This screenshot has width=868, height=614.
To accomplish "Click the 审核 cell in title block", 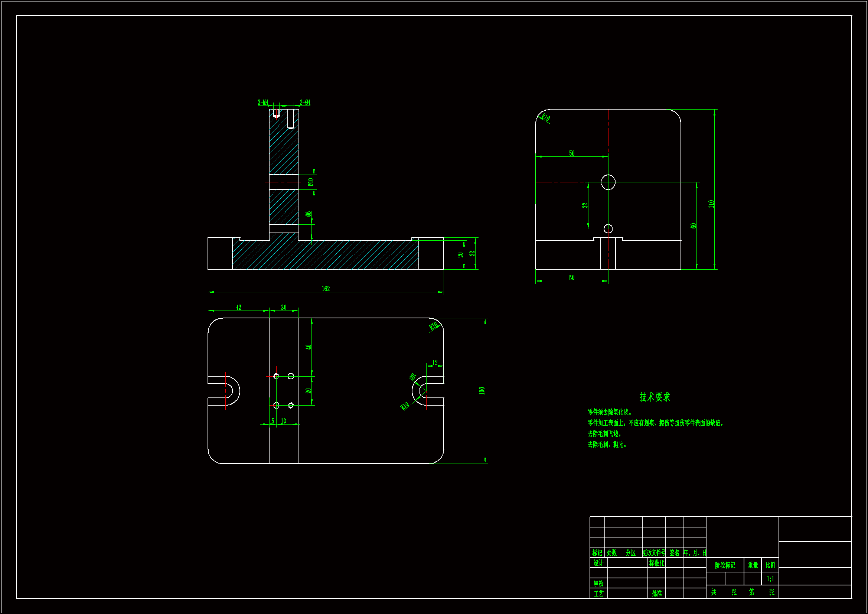I will pyautogui.click(x=598, y=584).
